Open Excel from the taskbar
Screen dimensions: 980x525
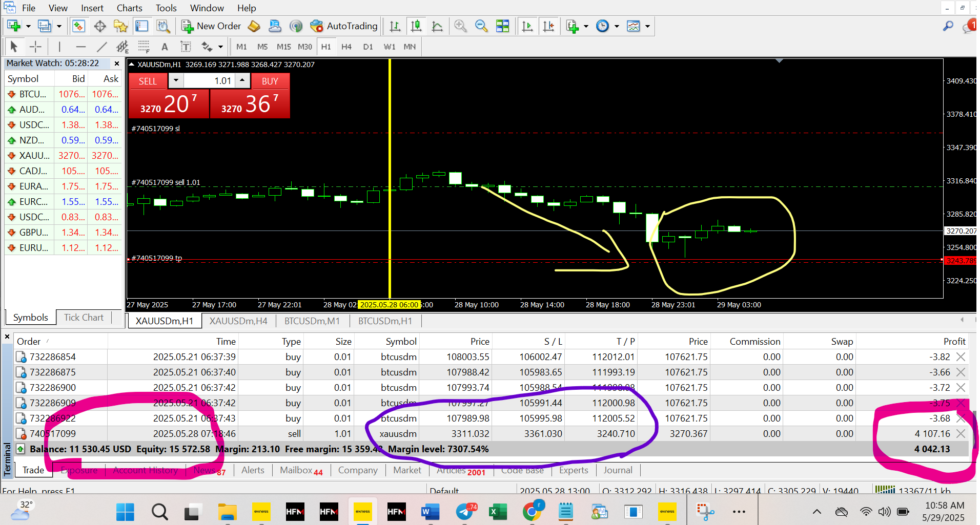498,511
